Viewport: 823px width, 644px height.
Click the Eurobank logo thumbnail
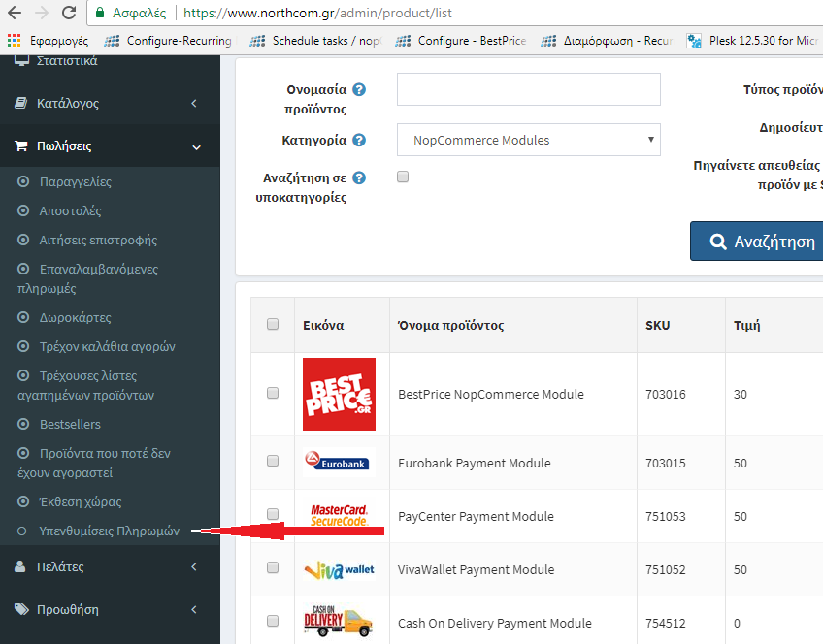tap(339, 462)
